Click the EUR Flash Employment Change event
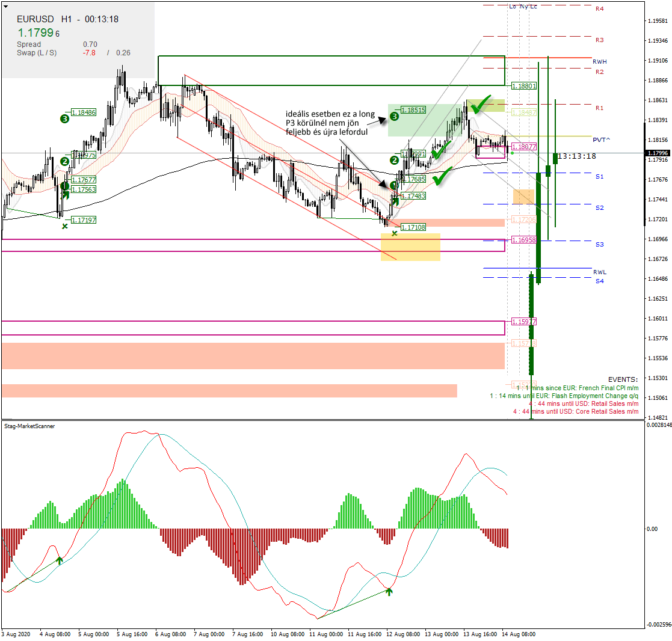The height and width of the screenshot is (641, 672). [x=567, y=396]
